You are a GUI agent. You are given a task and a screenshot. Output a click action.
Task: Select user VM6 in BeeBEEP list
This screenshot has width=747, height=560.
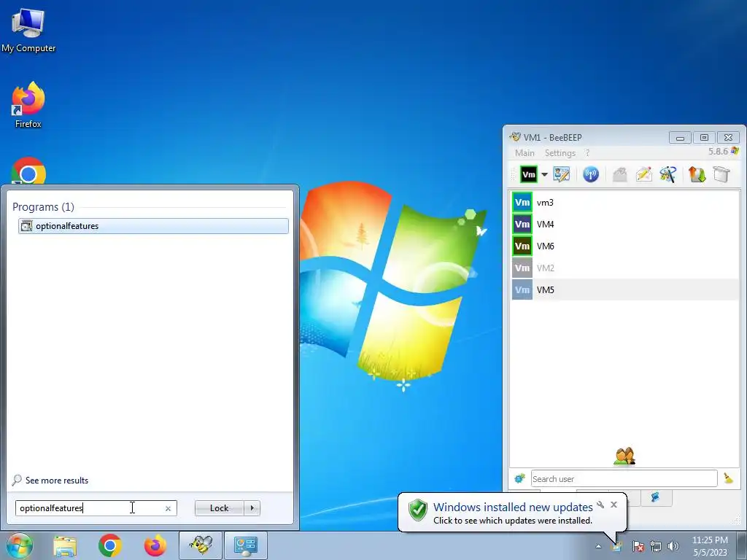pos(624,246)
